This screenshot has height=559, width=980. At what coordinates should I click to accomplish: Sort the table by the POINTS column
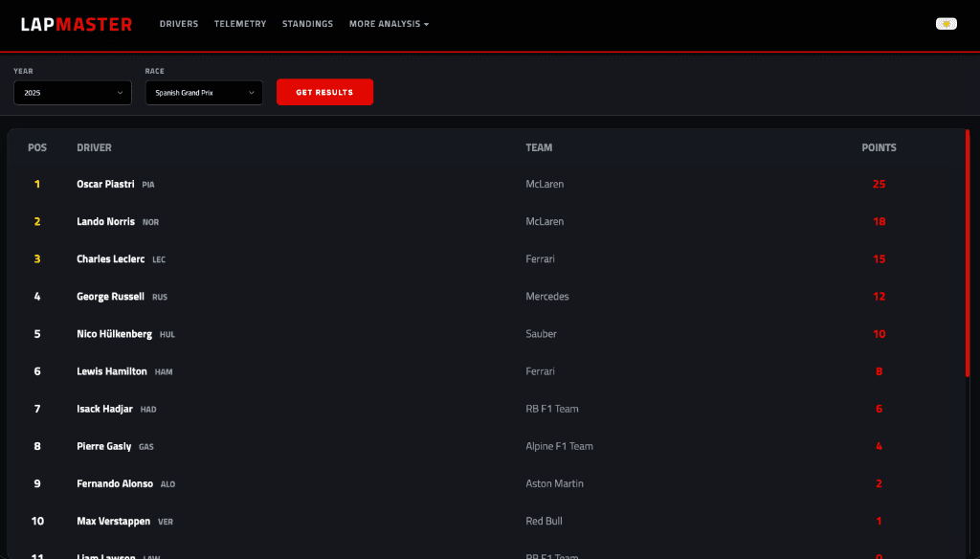pyautogui.click(x=879, y=147)
